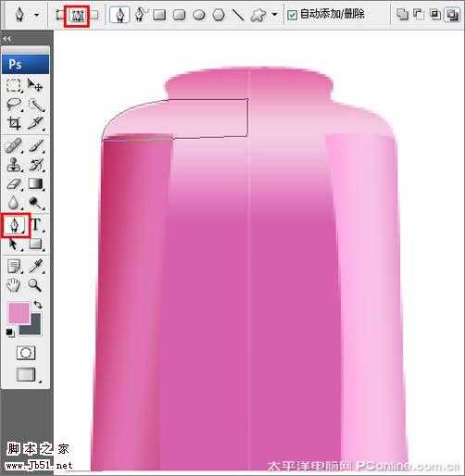Select the Dodge tool
This screenshot has height=476, width=465.
click(36, 203)
